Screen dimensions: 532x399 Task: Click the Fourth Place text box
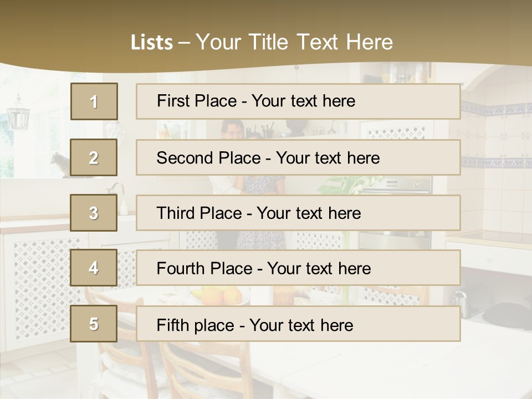tap(298, 268)
